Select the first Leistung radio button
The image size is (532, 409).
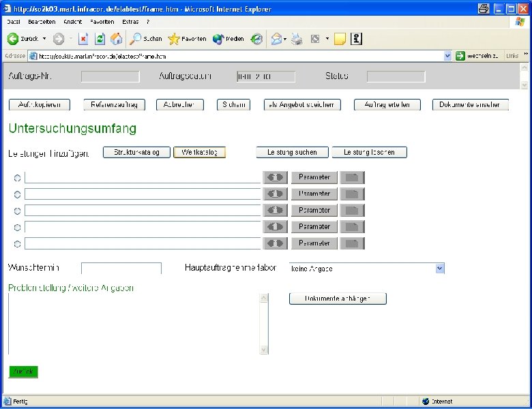pyautogui.click(x=17, y=178)
